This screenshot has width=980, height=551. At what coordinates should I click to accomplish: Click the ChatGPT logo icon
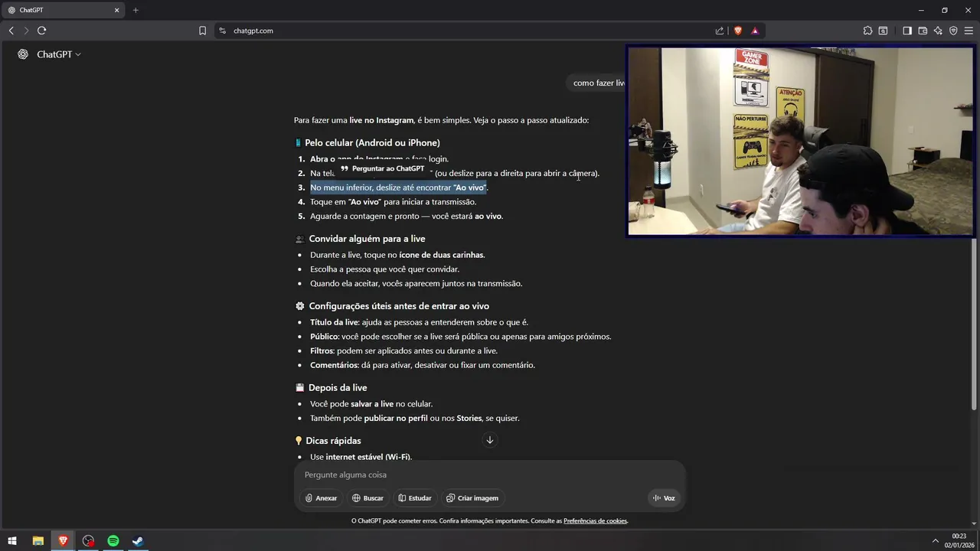23,54
